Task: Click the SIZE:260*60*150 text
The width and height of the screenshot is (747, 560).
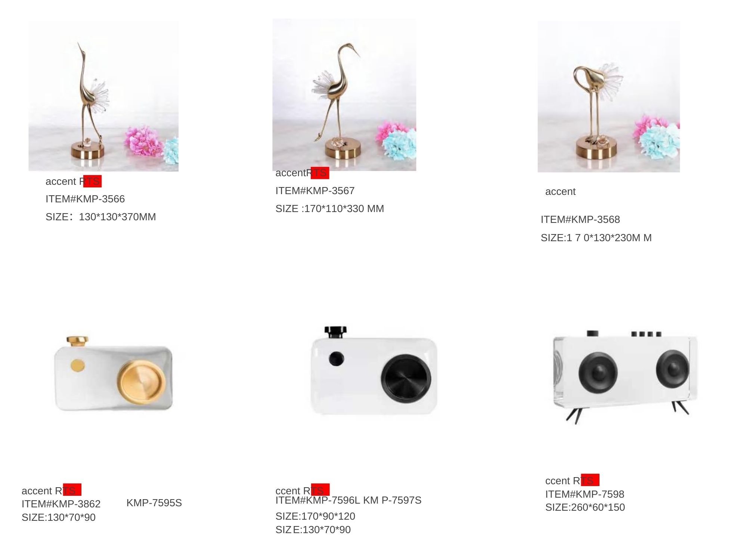Action: coord(585,507)
